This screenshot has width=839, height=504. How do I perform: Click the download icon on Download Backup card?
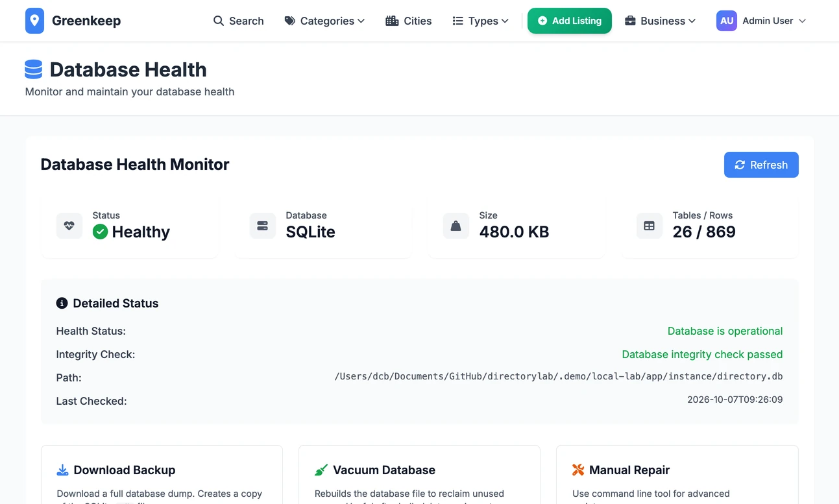[x=63, y=470]
